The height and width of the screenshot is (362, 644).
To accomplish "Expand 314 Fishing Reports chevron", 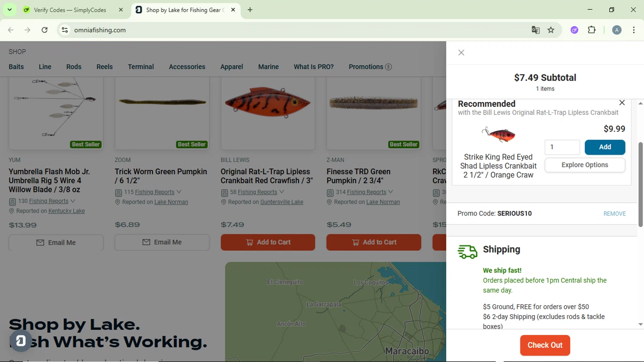I will tap(391, 192).
